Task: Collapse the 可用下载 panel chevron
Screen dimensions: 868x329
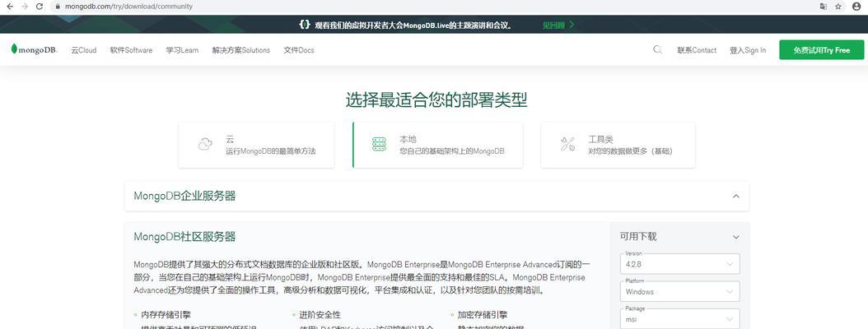Action: [735, 237]
